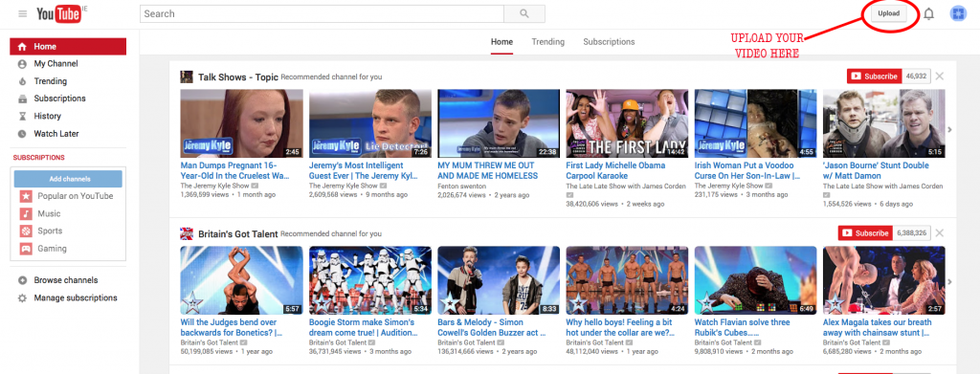The image size is (980, 374).
Task: Open the notifications bell icon
Action: click(928, 13)
